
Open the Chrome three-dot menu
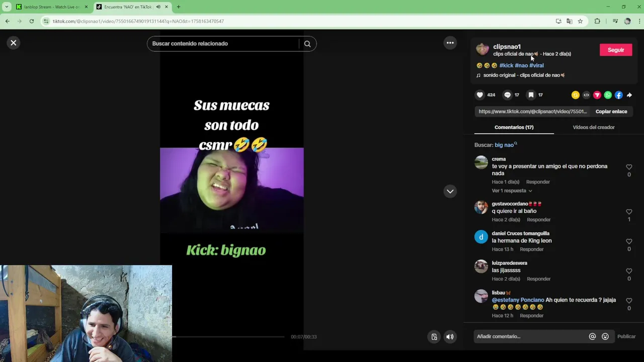639,21
